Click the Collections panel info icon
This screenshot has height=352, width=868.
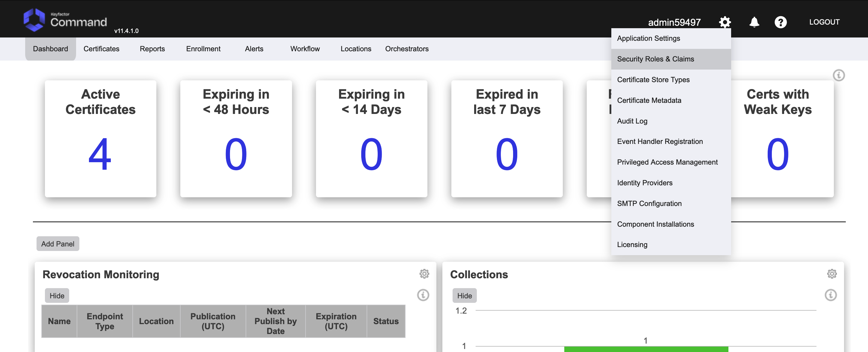[x=830, y=295]
